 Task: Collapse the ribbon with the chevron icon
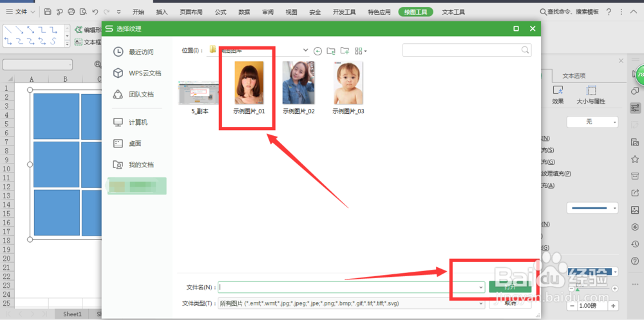633,12
